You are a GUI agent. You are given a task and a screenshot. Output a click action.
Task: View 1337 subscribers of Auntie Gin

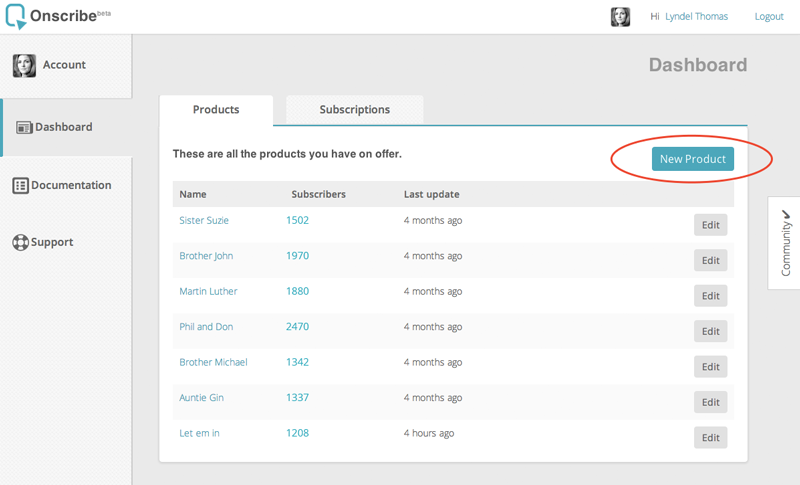[297, 398]
